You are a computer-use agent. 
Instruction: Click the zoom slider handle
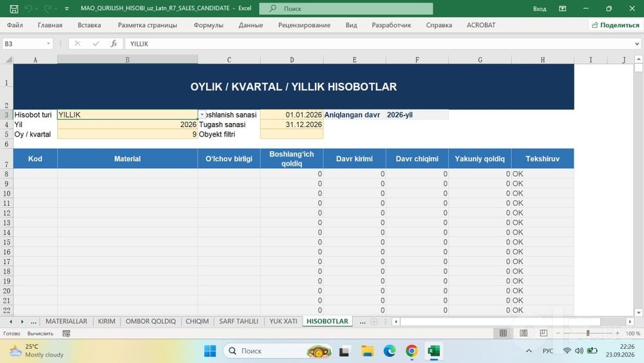(x=588, y=333)
